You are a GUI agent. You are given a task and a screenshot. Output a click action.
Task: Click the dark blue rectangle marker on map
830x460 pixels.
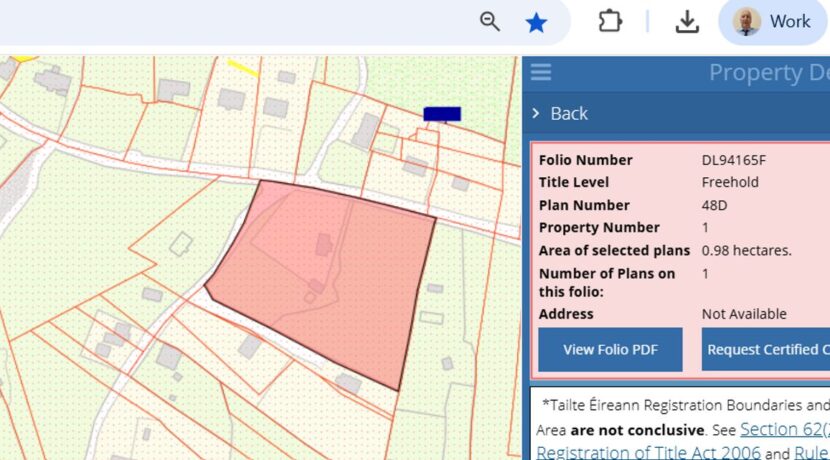(x=442, y=114)
